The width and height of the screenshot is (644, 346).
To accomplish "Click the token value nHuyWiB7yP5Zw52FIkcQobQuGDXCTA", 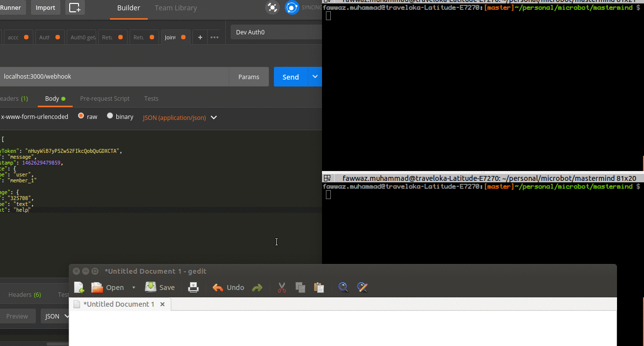I will (73, 151).
